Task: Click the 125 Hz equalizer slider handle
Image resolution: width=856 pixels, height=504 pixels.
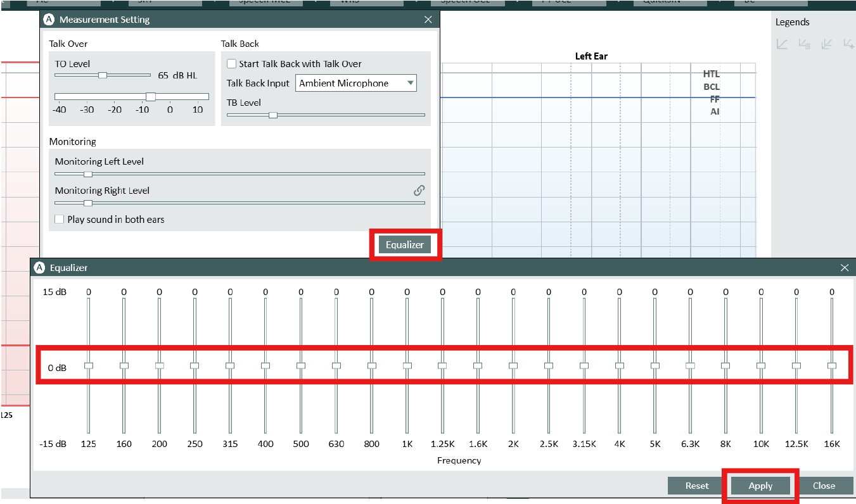Action: point(89,365)
